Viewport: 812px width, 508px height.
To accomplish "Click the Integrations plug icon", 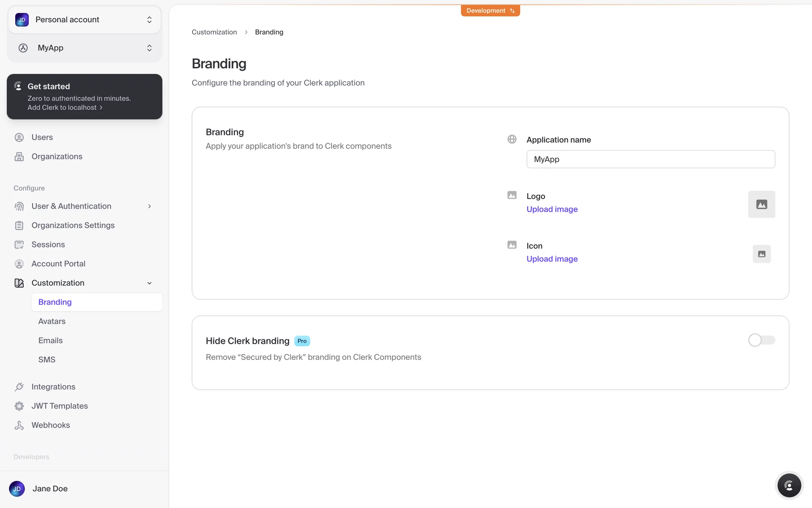I will click(19, 387).
